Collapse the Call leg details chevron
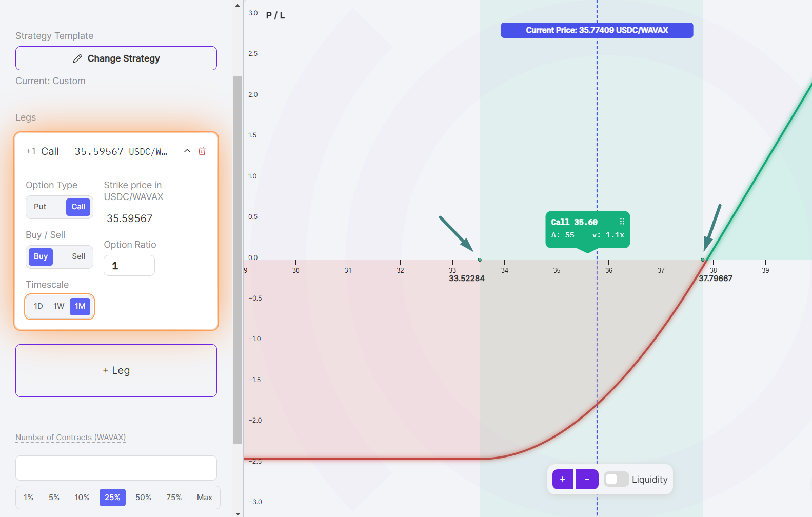 tap(187, 151)
